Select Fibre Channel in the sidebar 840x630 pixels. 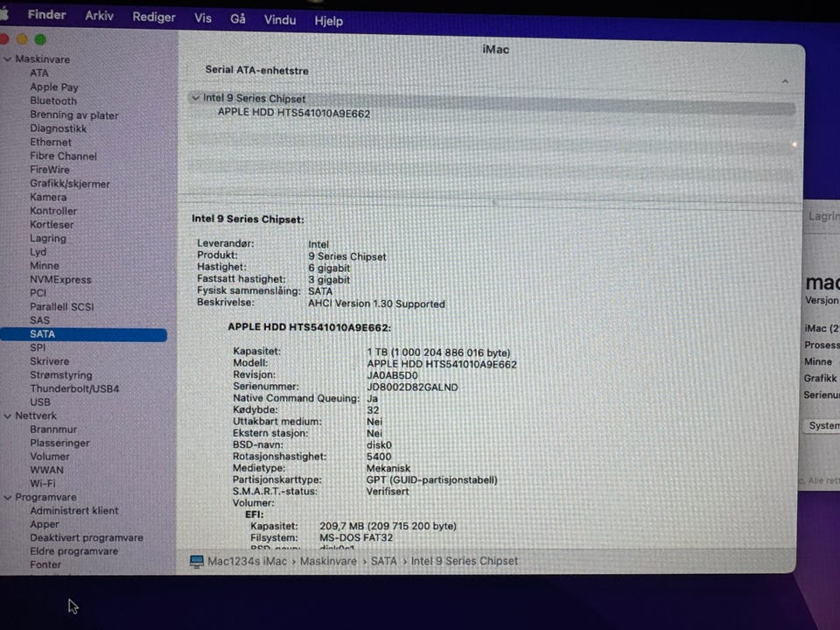coord(63,156)
